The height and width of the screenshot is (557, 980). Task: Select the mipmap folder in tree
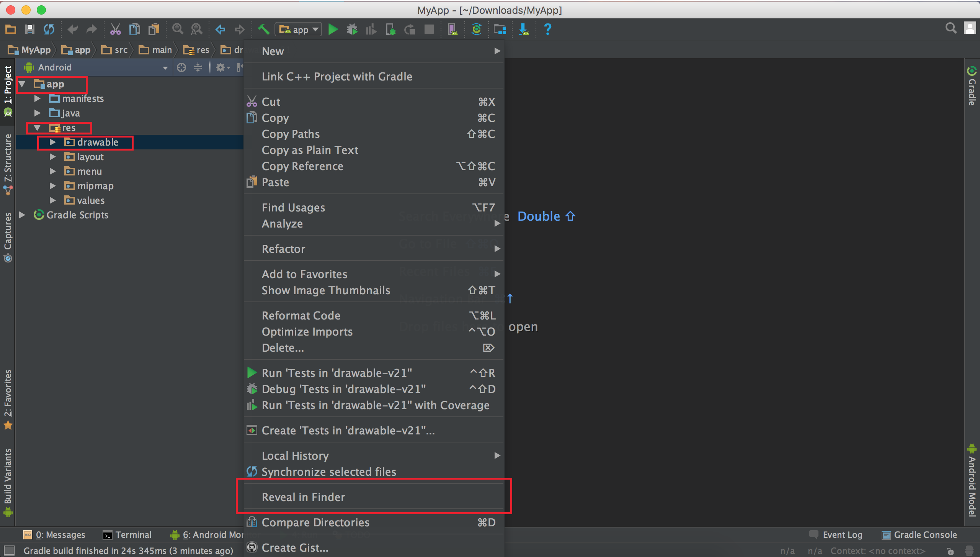[95, 186]
